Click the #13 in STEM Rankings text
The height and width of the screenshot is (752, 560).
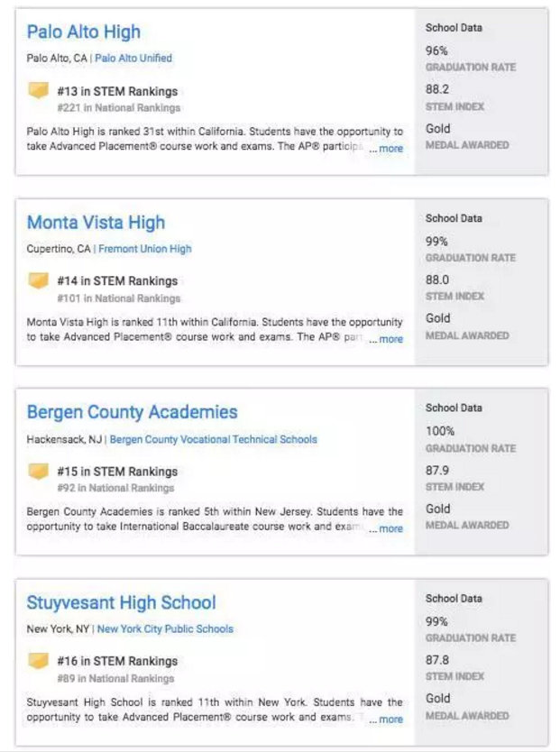tap(117, 91)
